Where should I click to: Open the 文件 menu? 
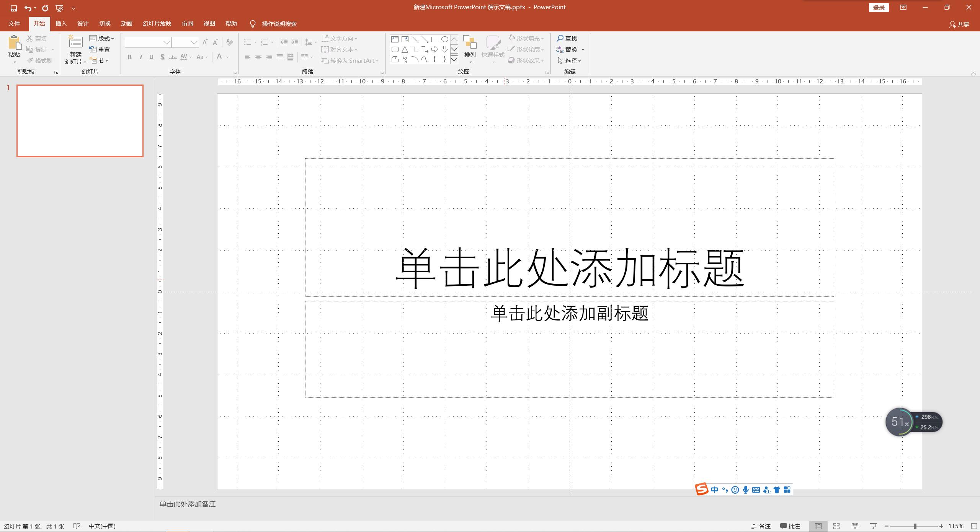[14, 23]
